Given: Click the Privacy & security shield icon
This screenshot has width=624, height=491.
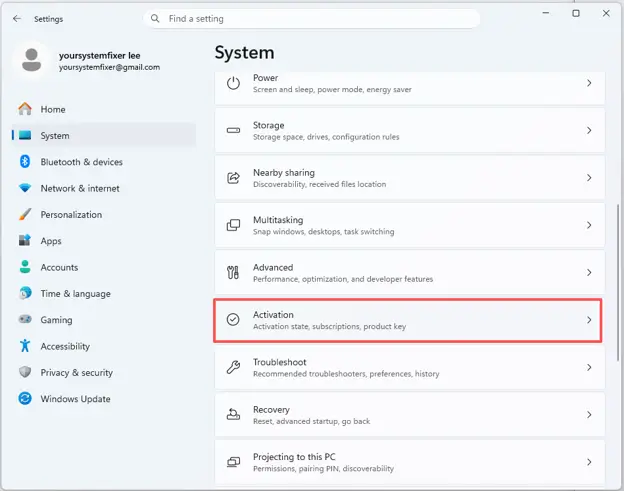Looking at the screenshot, I should [x=25, y=372].
